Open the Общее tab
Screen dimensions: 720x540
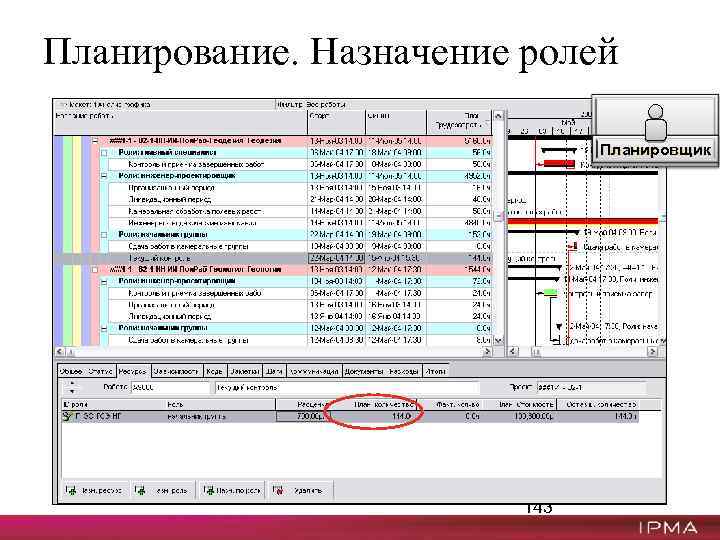tap(71, 371)
